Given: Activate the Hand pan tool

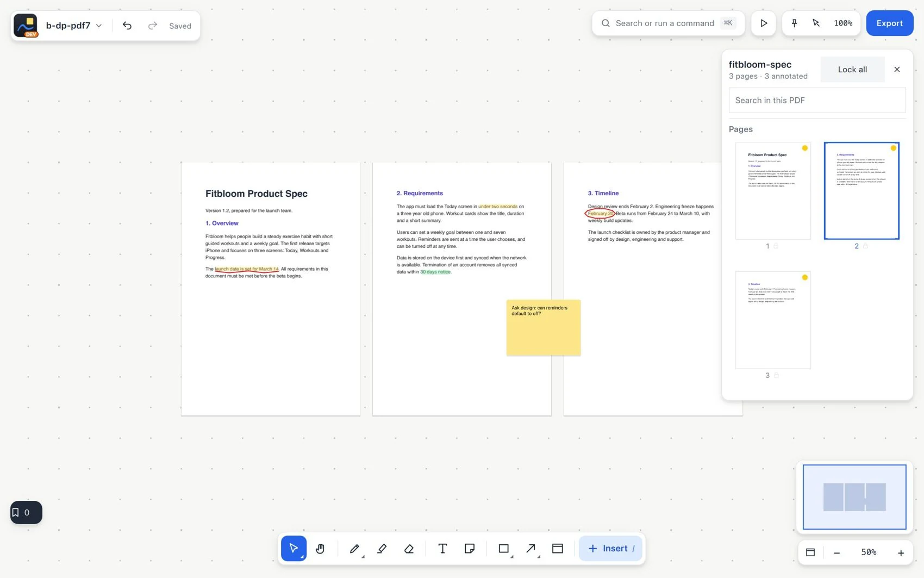Looking at the screenshot, I should coord(320,548).
